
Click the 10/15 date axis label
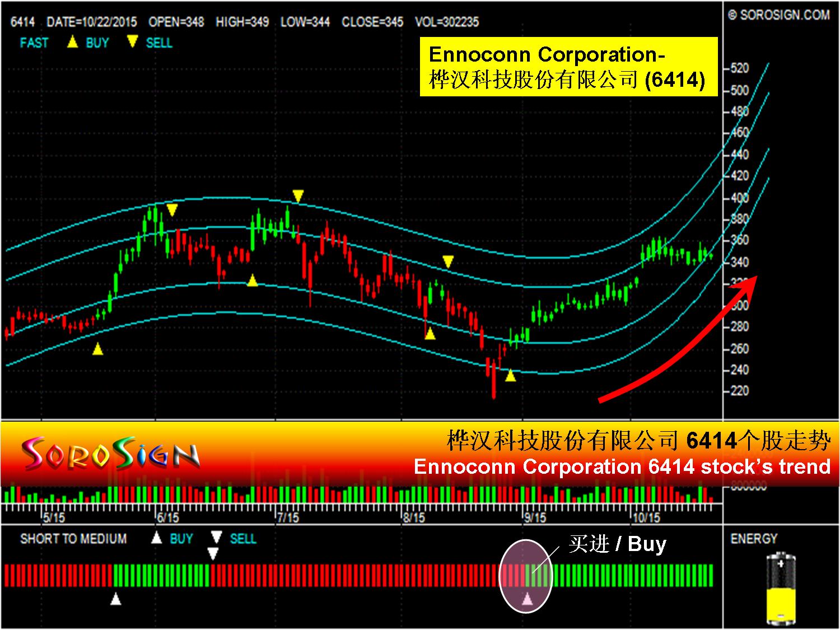(646, 517)
